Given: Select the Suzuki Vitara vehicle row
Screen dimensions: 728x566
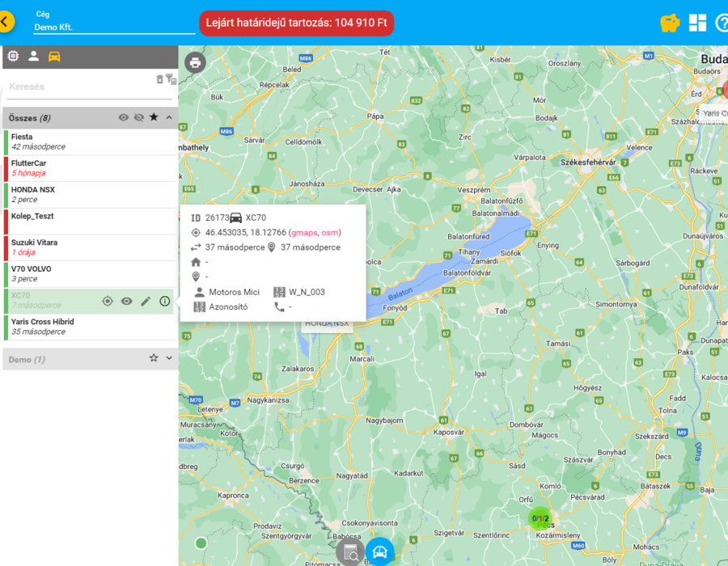Looking at the screenshot, I should point(91,247).
